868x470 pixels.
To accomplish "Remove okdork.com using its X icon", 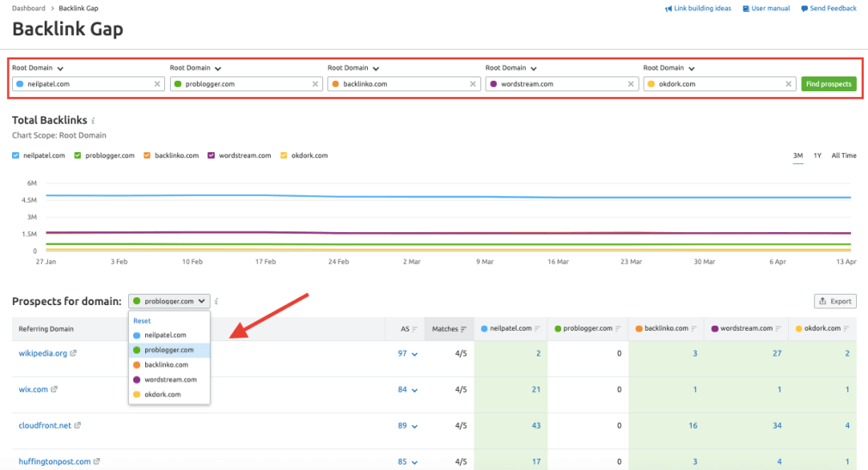I will (789, 84).
